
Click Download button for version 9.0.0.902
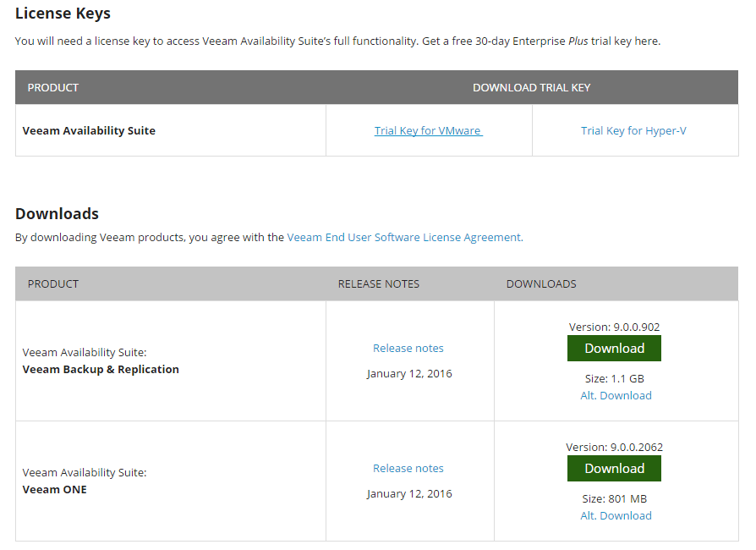[614, 349]
